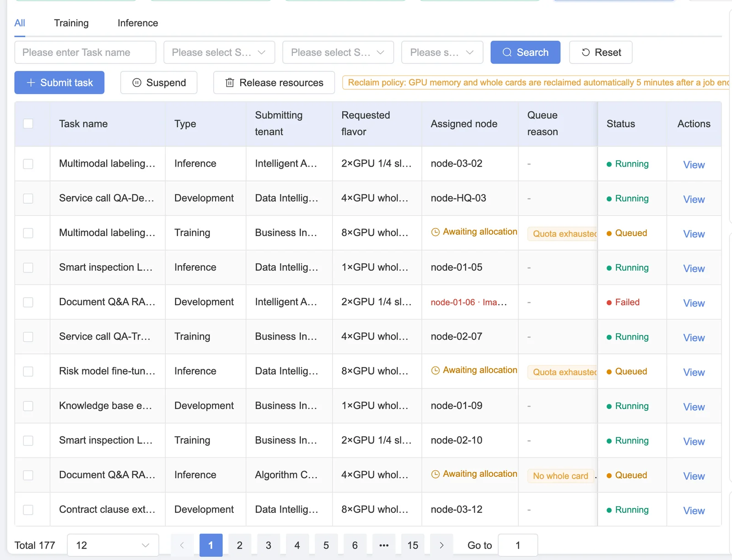Click the trash icon on Release resources
Screen dimensions: 732x560
(230, 83)
